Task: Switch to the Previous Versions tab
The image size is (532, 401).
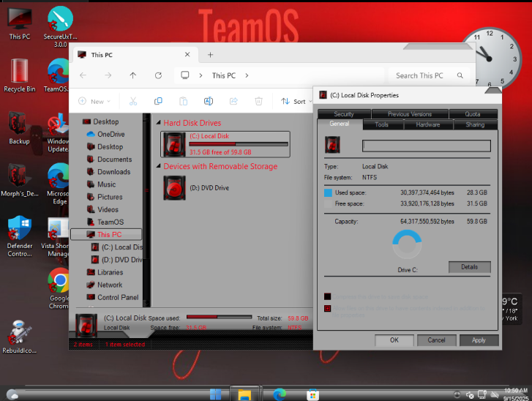Action: 410,114
